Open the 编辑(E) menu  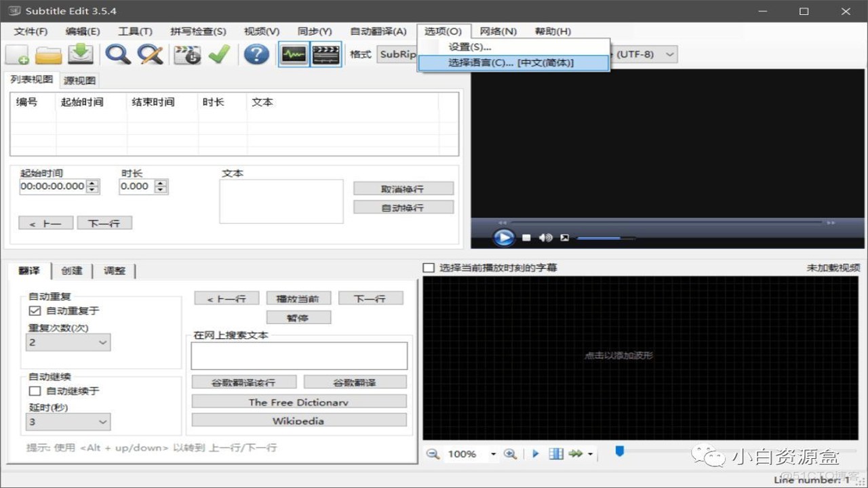83,31
